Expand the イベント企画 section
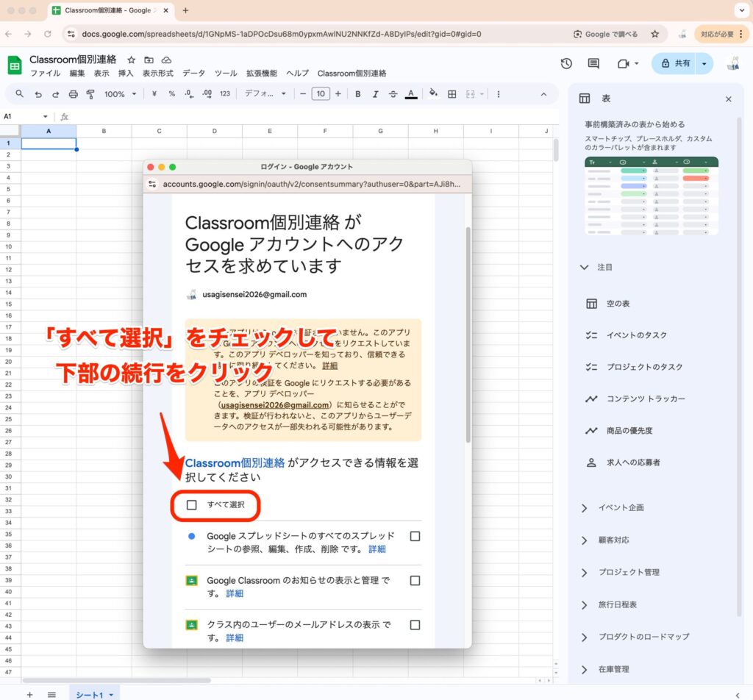 (585, 508)
